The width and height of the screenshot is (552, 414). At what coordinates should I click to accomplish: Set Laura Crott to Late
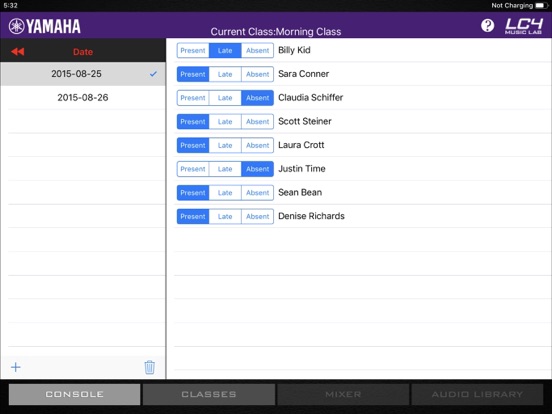pos(225,145)
